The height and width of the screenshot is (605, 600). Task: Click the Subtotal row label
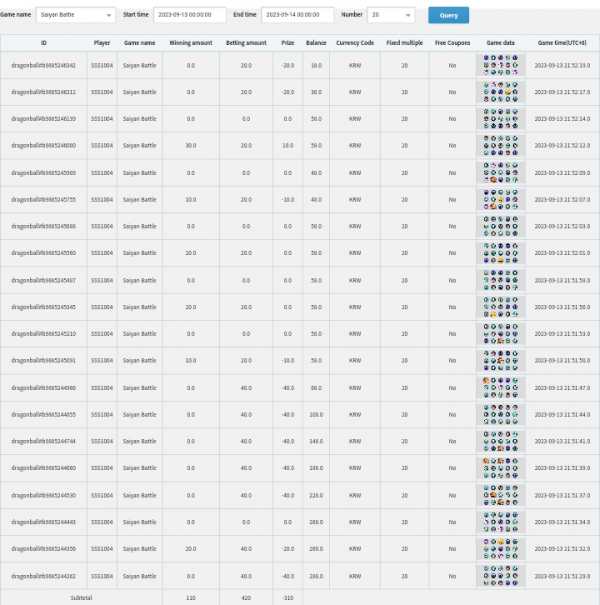point(81,598)
